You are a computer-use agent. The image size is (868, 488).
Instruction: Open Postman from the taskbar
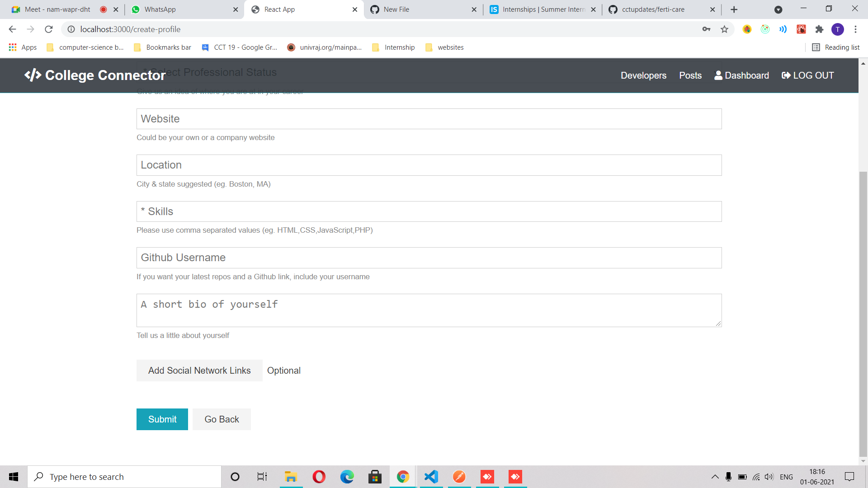point(459,476)
